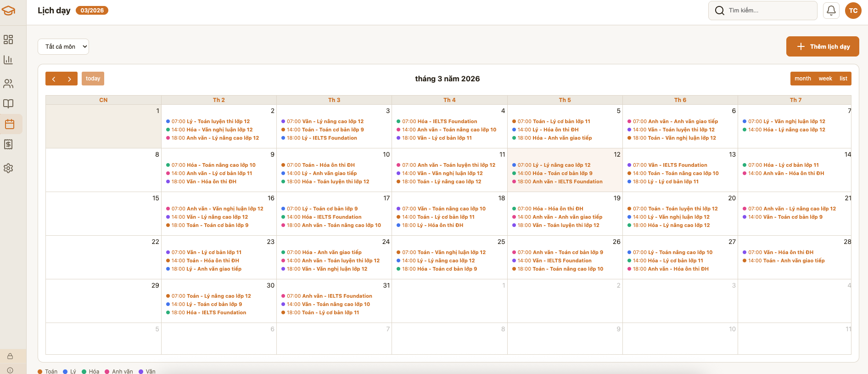Image resolution: width=868 pixels, height=374 pixels.
Task: Click the lock icon in sidebar
Action: [10, 356]
